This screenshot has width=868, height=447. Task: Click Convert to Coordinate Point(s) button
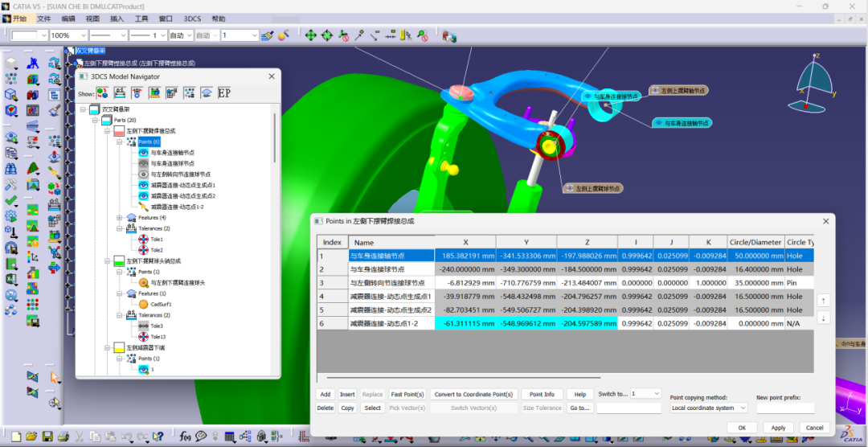[474, 395]
